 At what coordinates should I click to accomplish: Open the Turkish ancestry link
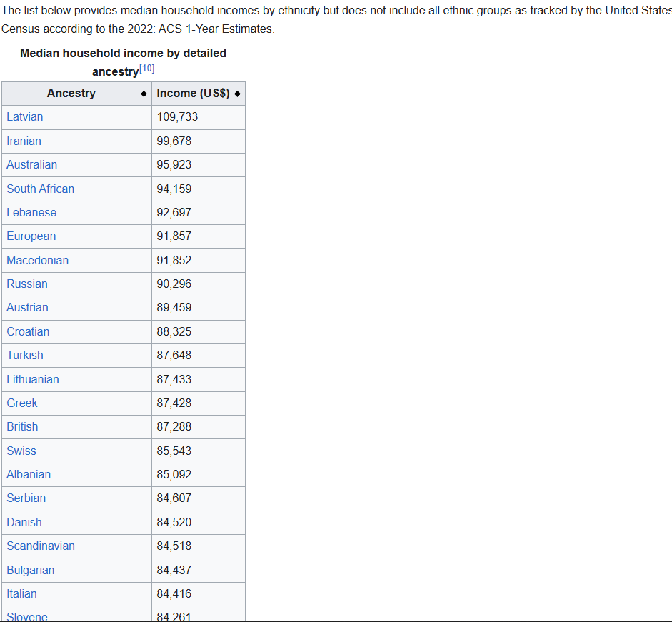pos(25,356)
